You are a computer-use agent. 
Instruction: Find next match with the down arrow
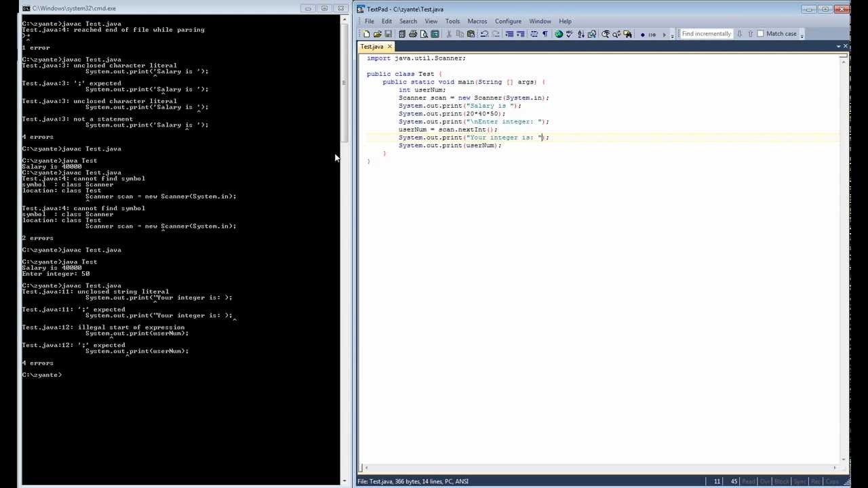coord(739,34)
